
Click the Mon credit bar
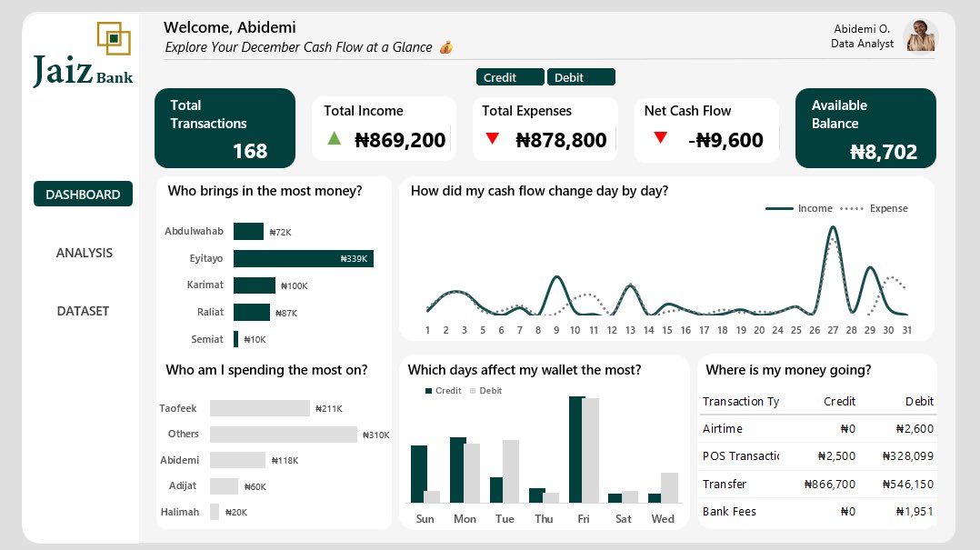pos(457,470)
